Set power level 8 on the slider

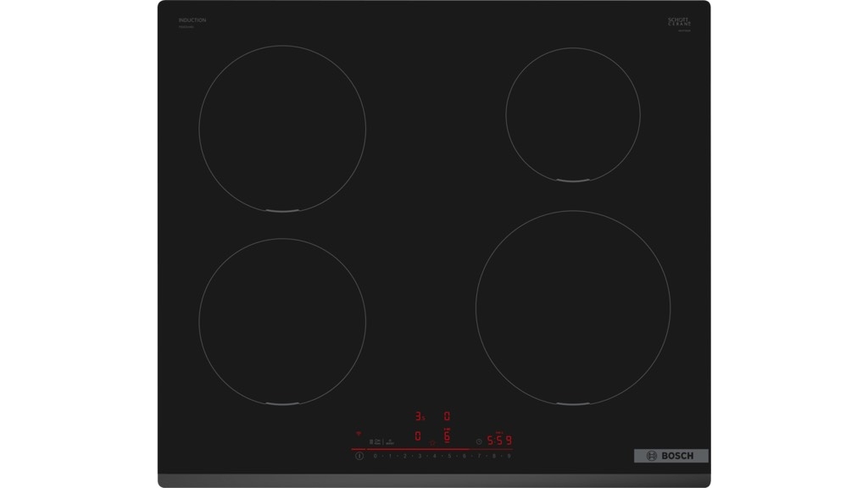coord(494,457)
